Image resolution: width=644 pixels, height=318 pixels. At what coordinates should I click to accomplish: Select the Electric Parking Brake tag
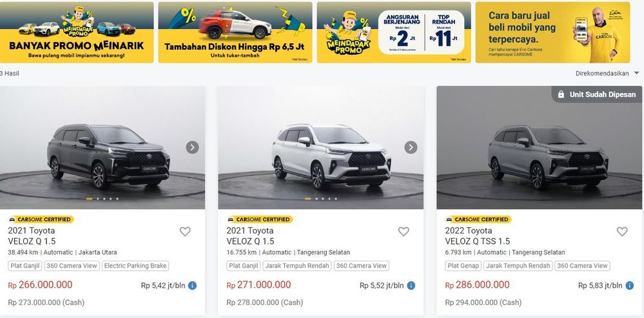click(135, 266)
